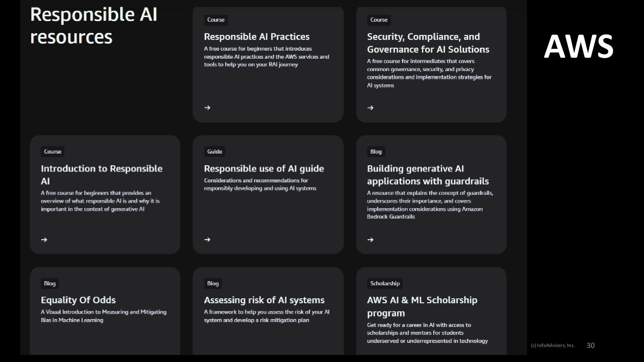Click arrow under Security, Compliance, and Governance card
This screenshot has width=644, height=362.
point(370,108)
